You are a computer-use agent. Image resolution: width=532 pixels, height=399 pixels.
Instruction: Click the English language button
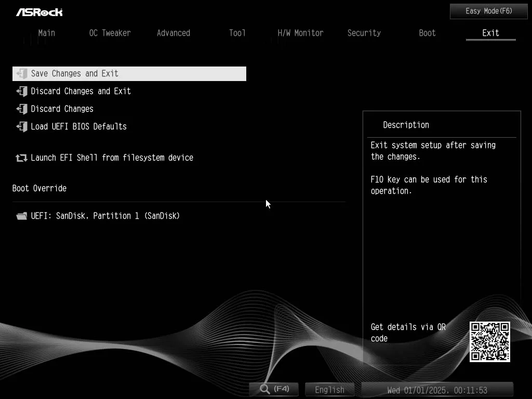tap(330, 390)
